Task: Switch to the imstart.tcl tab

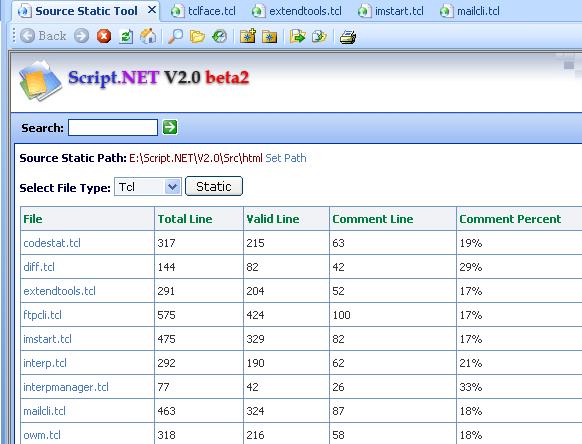Action: [x=391, y=11]
